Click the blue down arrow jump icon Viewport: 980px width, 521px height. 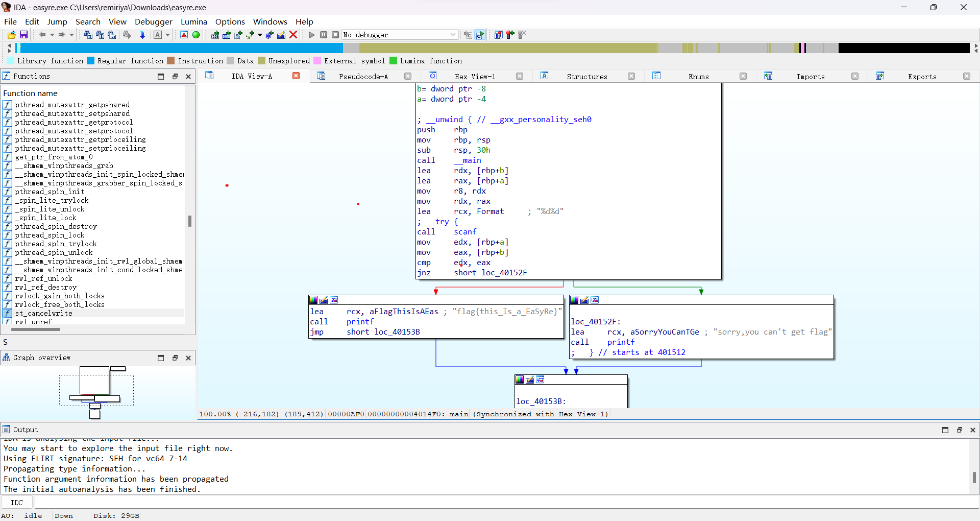(142, 35)
